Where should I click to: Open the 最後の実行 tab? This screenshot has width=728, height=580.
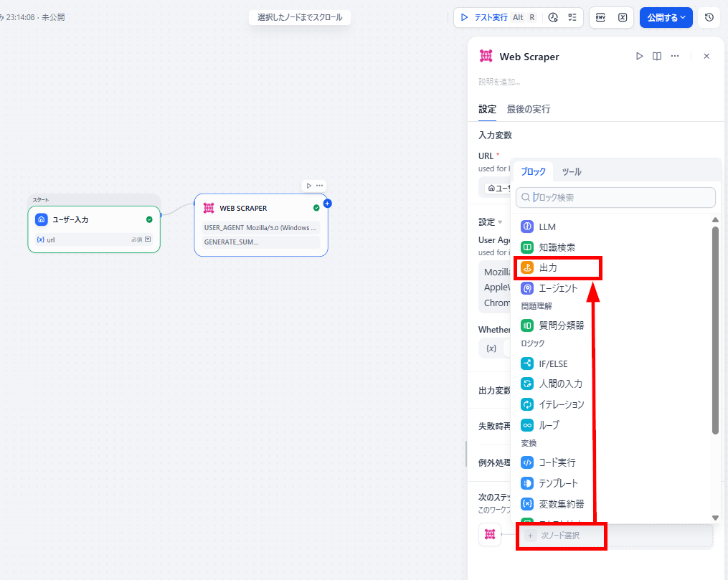coord(529,109)
